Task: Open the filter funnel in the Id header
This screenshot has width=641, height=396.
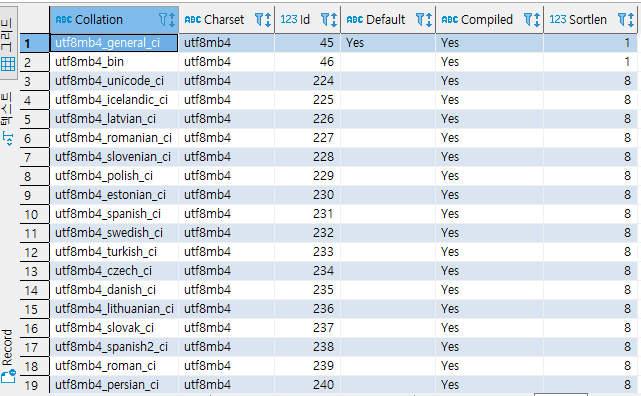Action: pos(325,19)
